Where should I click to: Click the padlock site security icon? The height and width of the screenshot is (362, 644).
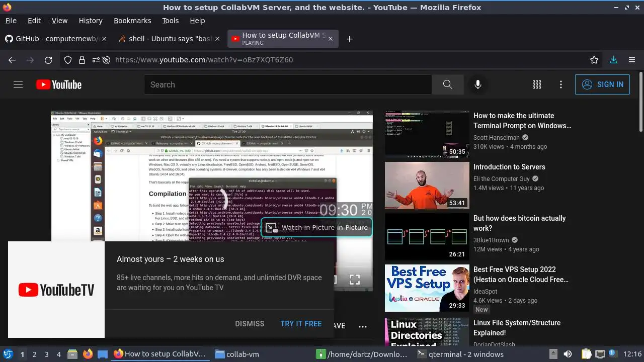[82, 60]
